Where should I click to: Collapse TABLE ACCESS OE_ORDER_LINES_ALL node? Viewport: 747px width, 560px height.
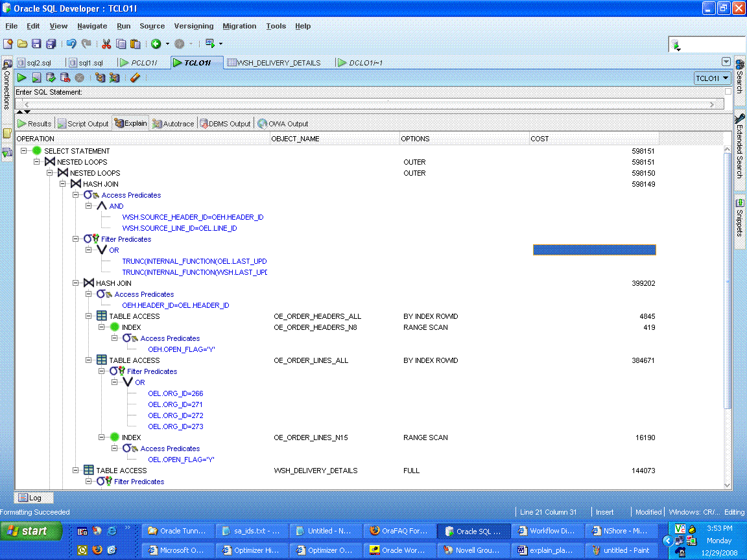88,360
